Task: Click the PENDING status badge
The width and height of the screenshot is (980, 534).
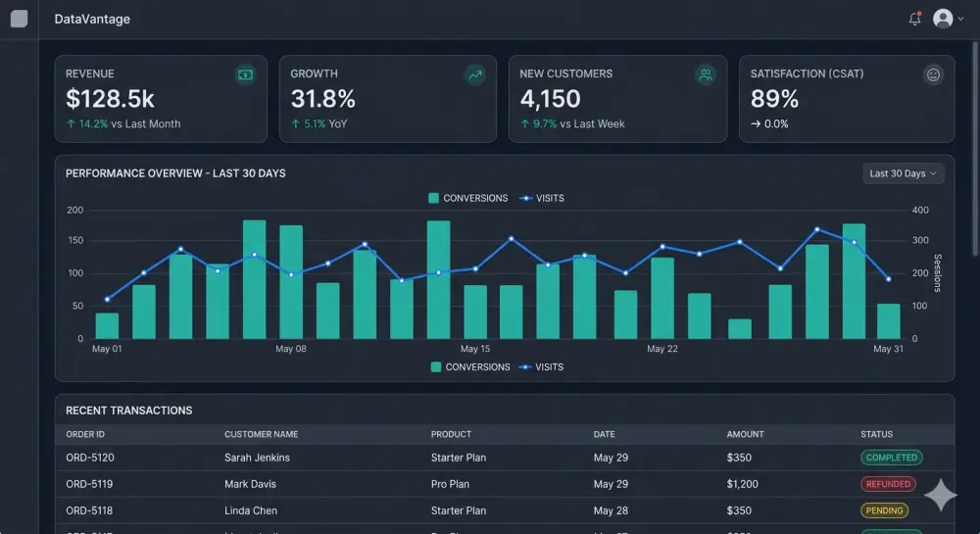Action: coord(884,510)
